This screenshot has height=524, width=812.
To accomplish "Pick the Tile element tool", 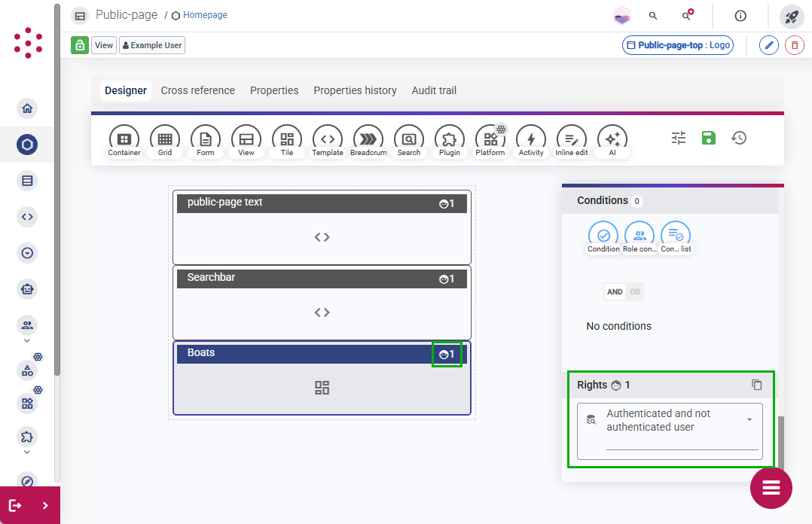I will [287, 141].
